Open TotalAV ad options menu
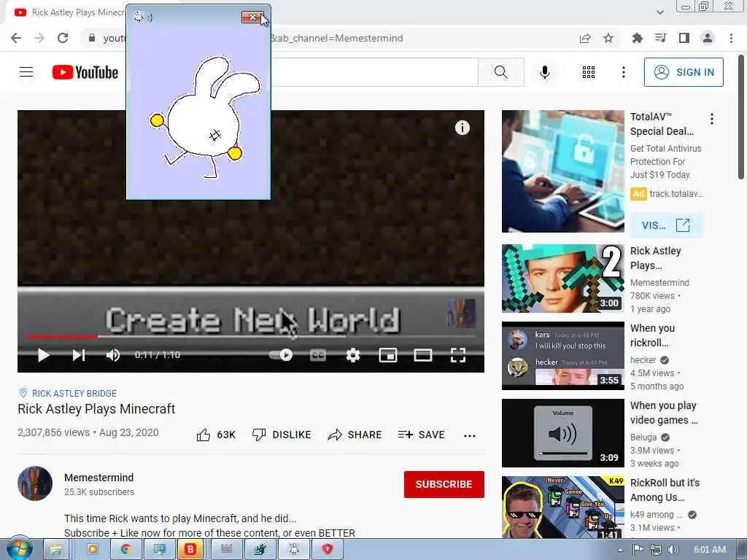This screenshot has width=747, height=560. tap(712, 119)
